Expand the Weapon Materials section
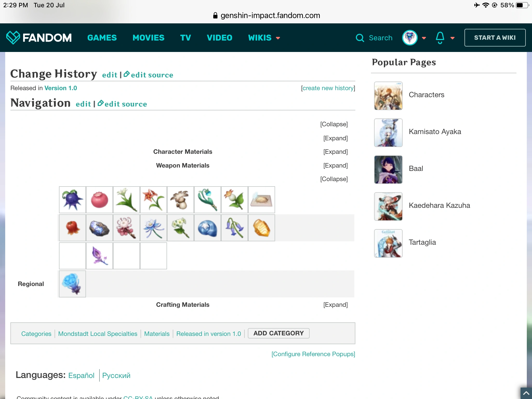532x399 pixels. (335, 165)
